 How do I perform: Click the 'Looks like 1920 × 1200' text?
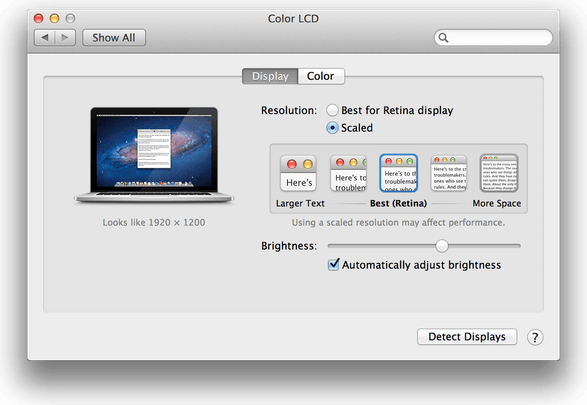154,222
